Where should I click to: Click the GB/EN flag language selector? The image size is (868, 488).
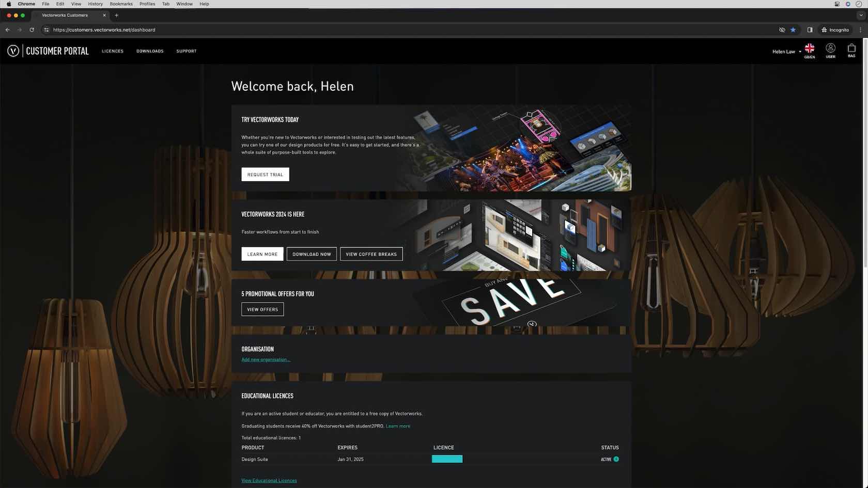pyautogui.click(x=810, y=50)
